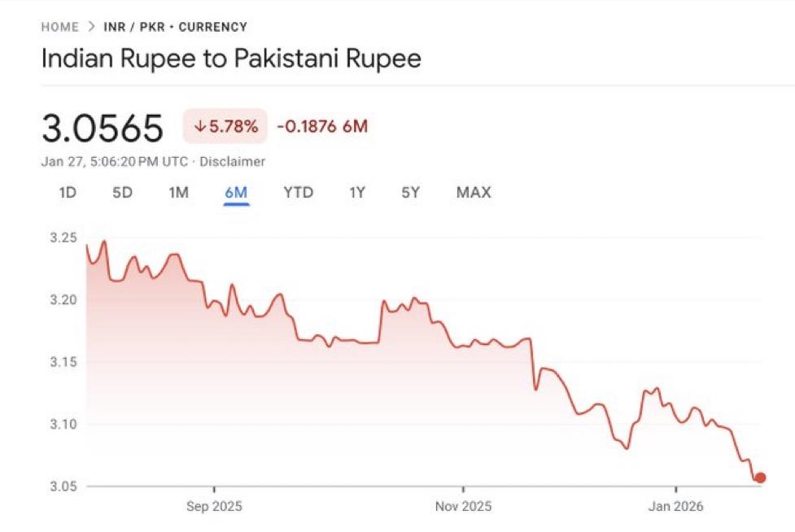Show the 1Y chart range
This screenshot has width=795, height=532.
point(357,193)
